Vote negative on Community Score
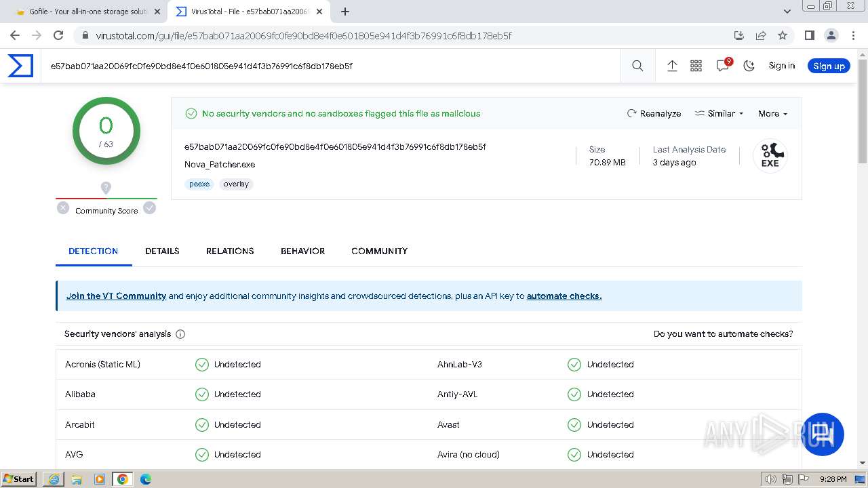The width and height of the screenshot is (868, 488). (63, 208)
